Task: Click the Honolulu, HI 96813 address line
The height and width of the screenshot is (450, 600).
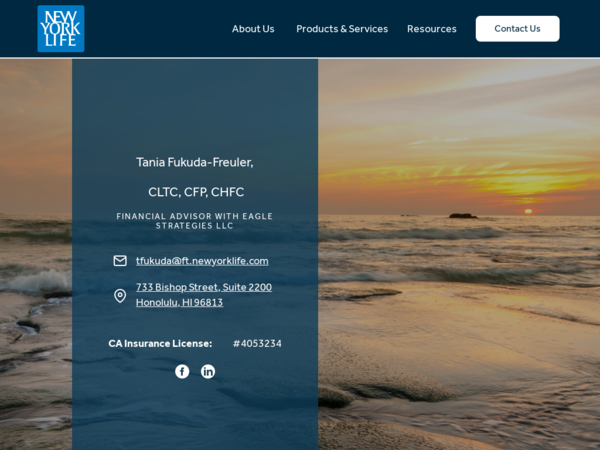Action: (179, 302)
